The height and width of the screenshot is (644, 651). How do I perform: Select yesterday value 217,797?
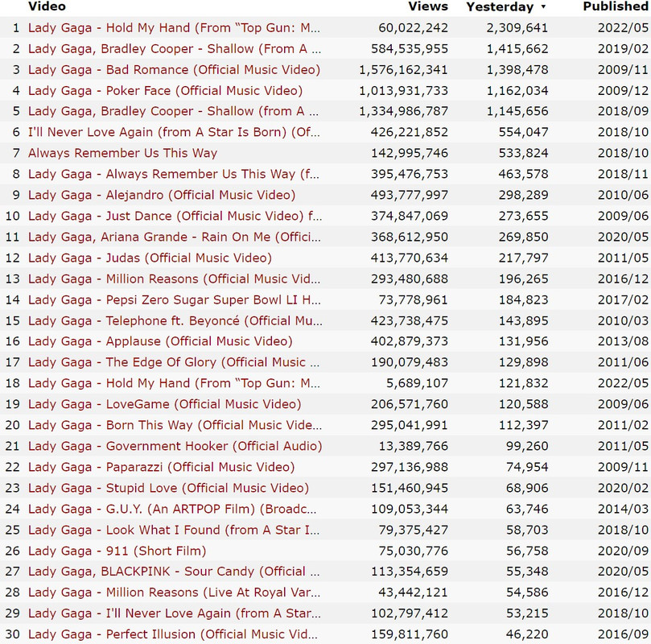(524, 258)
